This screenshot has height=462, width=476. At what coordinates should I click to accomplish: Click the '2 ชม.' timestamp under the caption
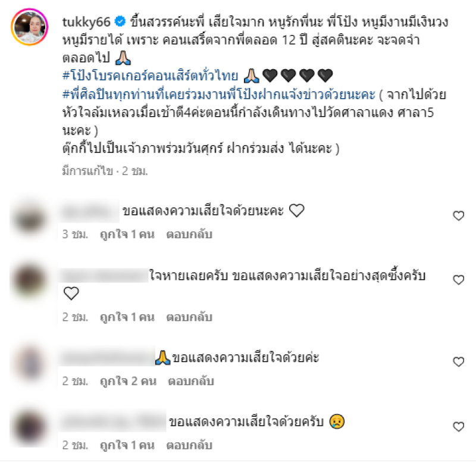click(x=135, y=171)
